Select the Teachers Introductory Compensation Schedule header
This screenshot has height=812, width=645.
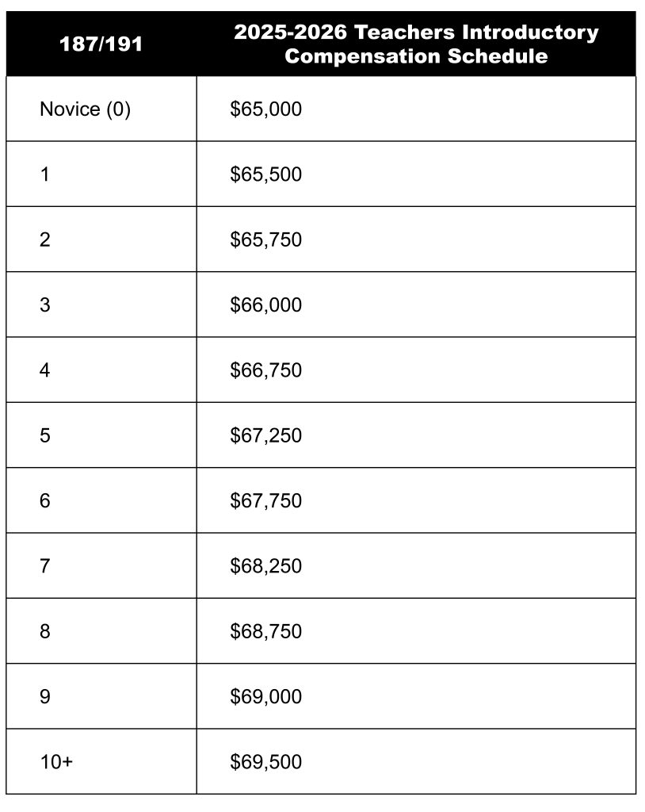[x=416, y=44]
